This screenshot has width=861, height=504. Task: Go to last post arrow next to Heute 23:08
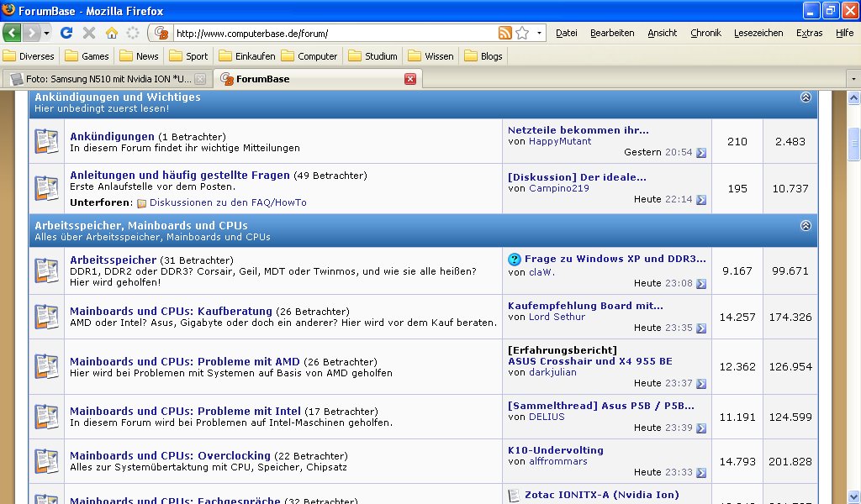(701, 284)
